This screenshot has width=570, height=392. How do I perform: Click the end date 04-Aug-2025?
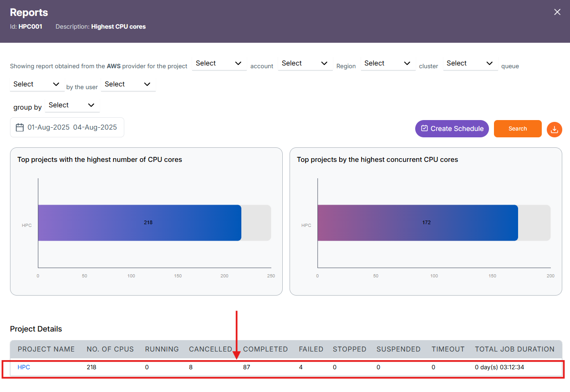point(95,127)
